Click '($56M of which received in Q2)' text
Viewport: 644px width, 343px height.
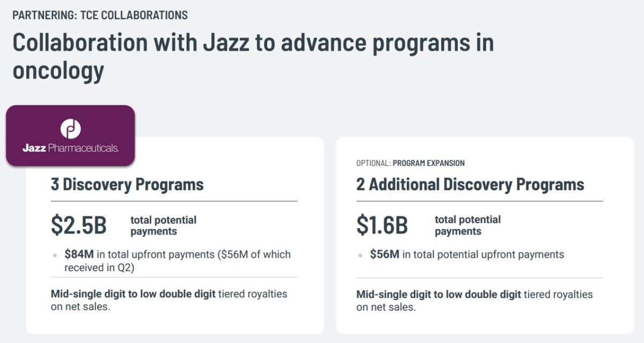point(178,261)
